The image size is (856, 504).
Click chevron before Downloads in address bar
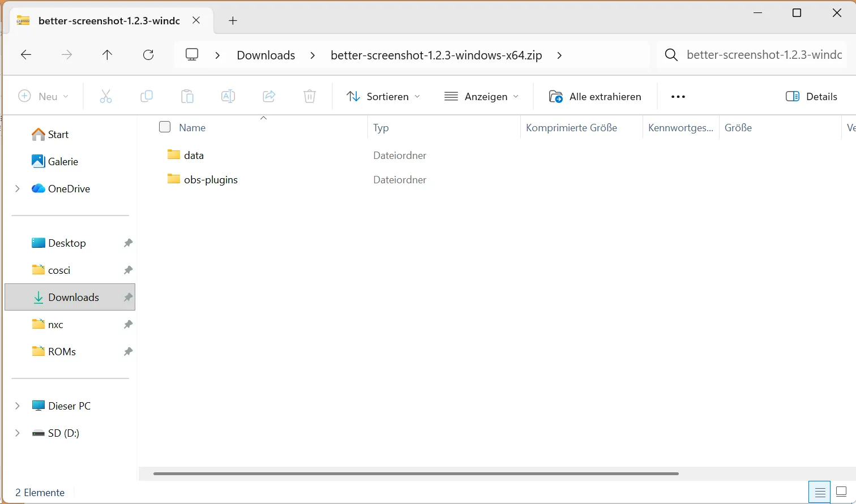pyautogui.click(x=217, y=55)
